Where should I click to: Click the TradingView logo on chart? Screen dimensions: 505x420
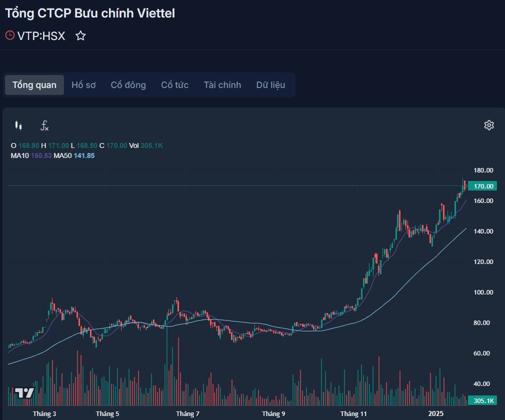coord(24,392)
